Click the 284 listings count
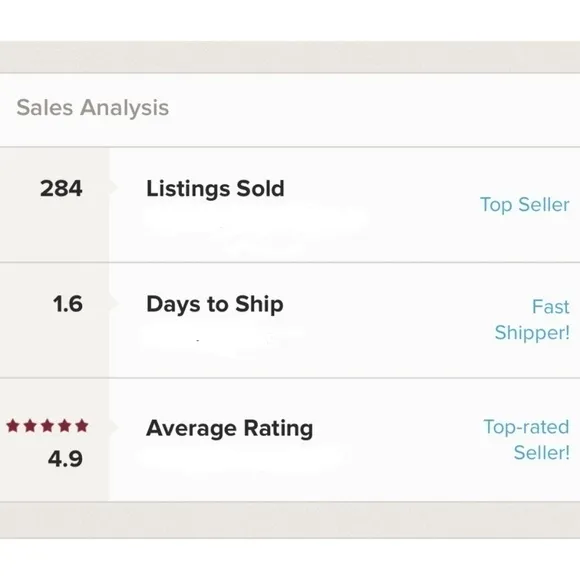The width and height of the screenshot is (580, 580). click(61, 188)
